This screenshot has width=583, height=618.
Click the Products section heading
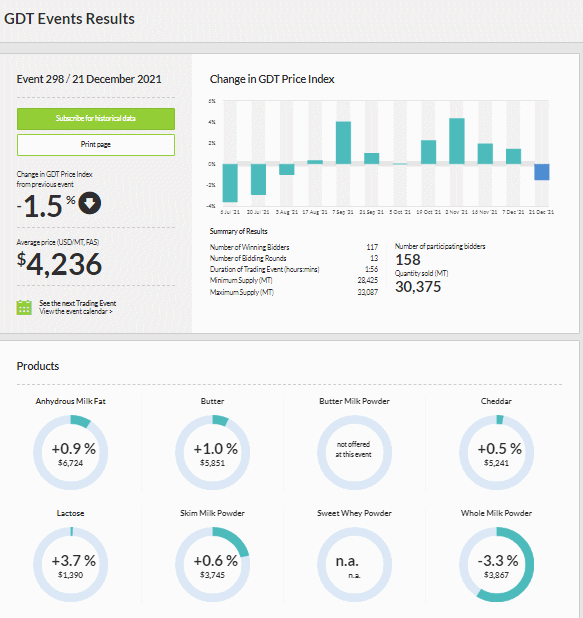click(38, 366)
